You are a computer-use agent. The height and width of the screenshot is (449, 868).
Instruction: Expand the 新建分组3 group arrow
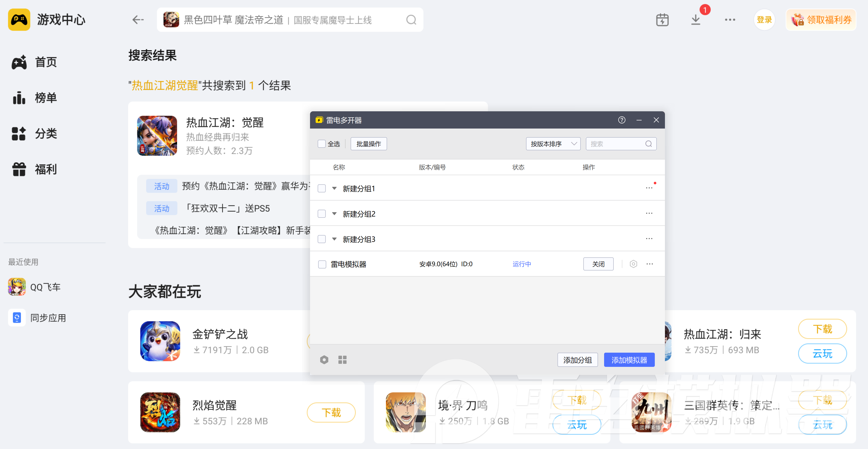334,239
